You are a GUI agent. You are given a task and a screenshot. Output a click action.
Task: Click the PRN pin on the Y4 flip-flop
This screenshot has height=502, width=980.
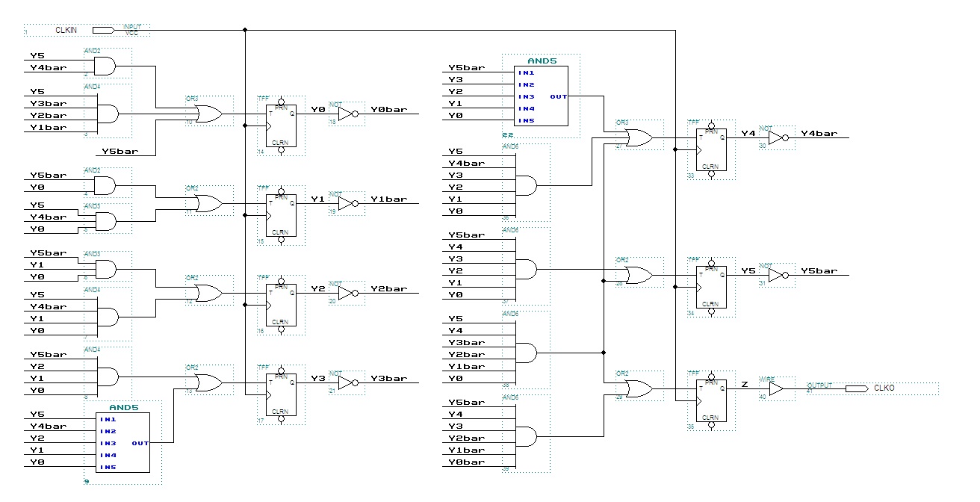tap(710, 128)
